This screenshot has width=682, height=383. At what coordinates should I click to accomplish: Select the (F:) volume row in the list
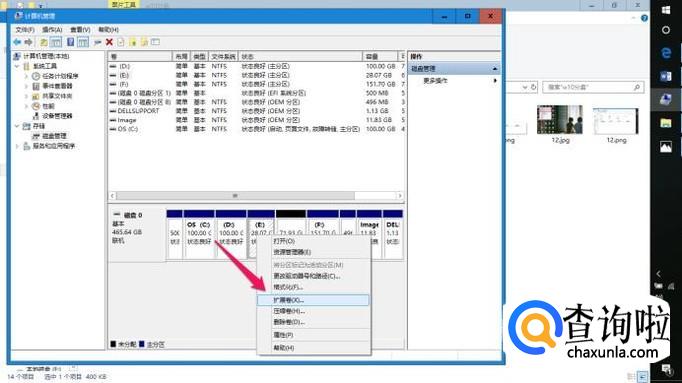[x=257, y=84]
